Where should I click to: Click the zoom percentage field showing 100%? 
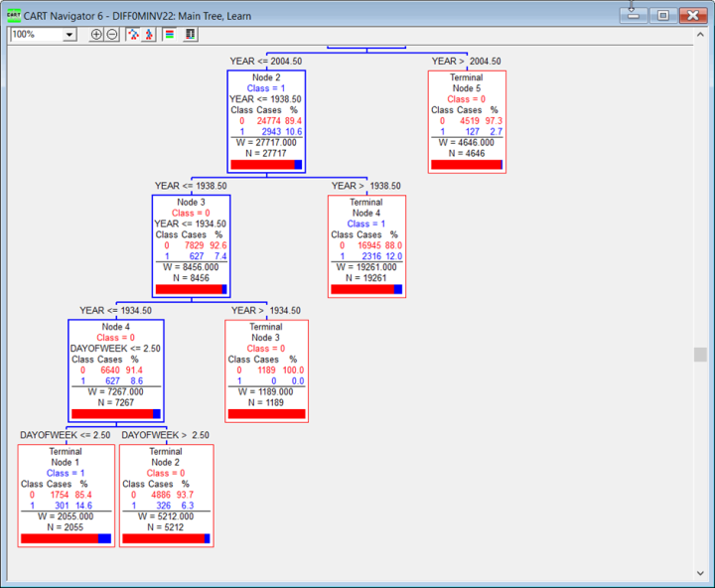35,35
